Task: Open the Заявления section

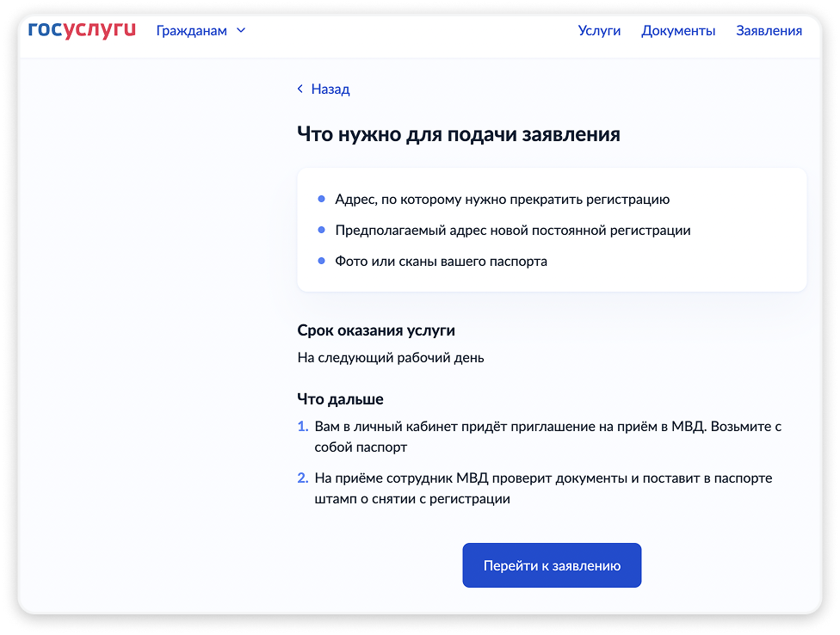Action: 769,31
